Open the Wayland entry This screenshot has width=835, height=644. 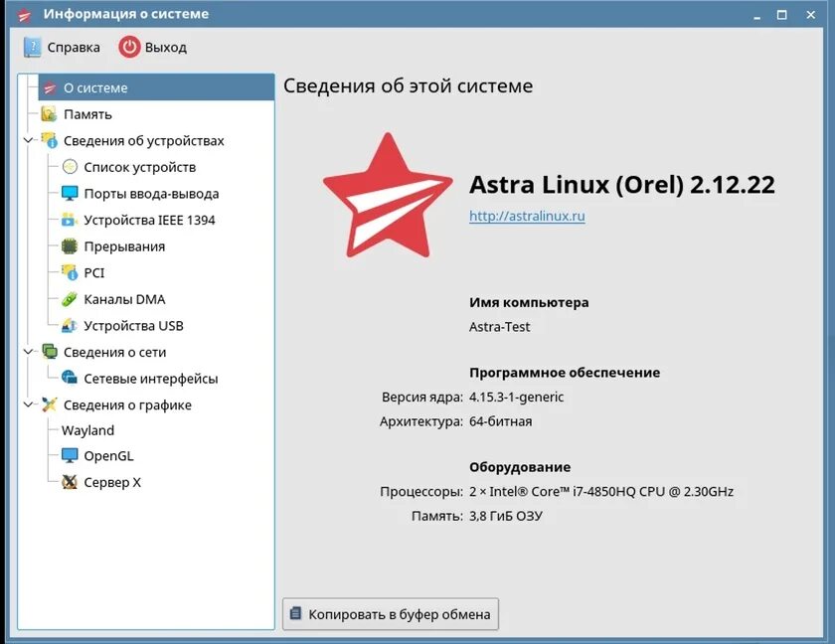[x=87, y=430]
